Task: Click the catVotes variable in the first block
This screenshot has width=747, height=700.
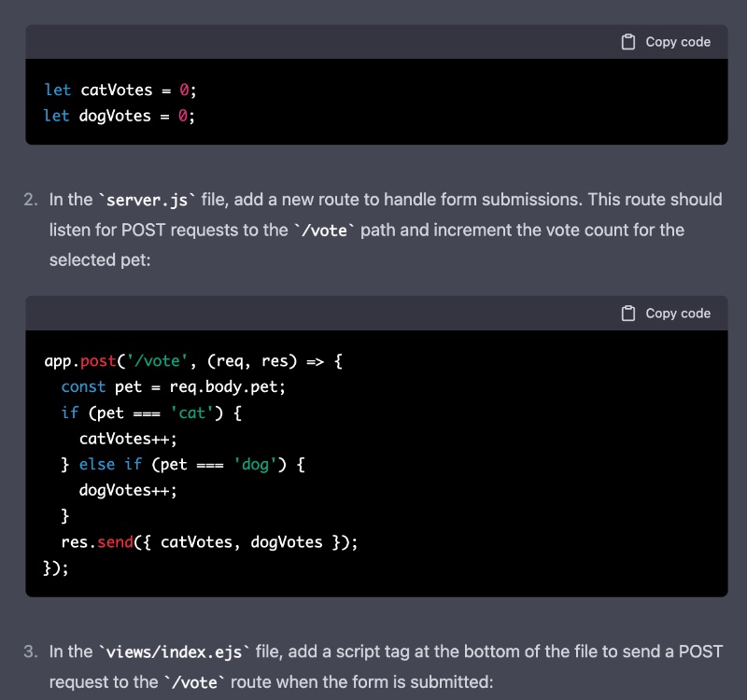Action: (x=120, y=90)
